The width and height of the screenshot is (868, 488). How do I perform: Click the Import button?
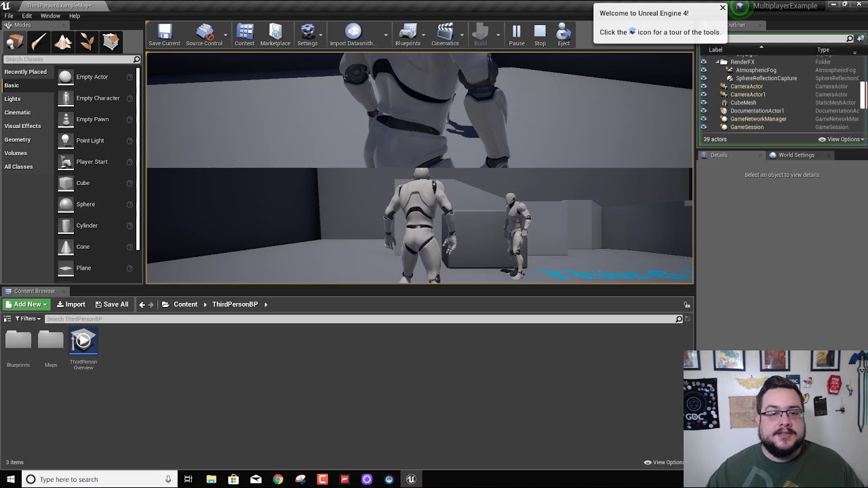(71, 304)
